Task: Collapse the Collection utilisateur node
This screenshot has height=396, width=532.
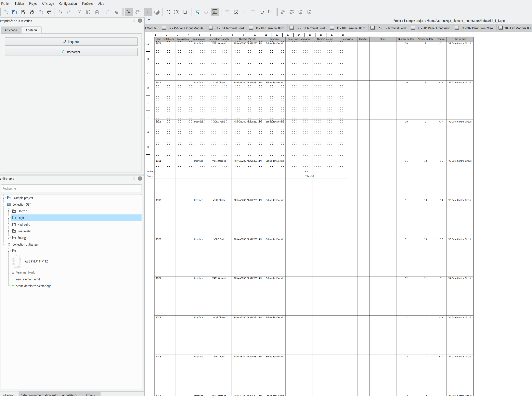Action: point(3,244)
